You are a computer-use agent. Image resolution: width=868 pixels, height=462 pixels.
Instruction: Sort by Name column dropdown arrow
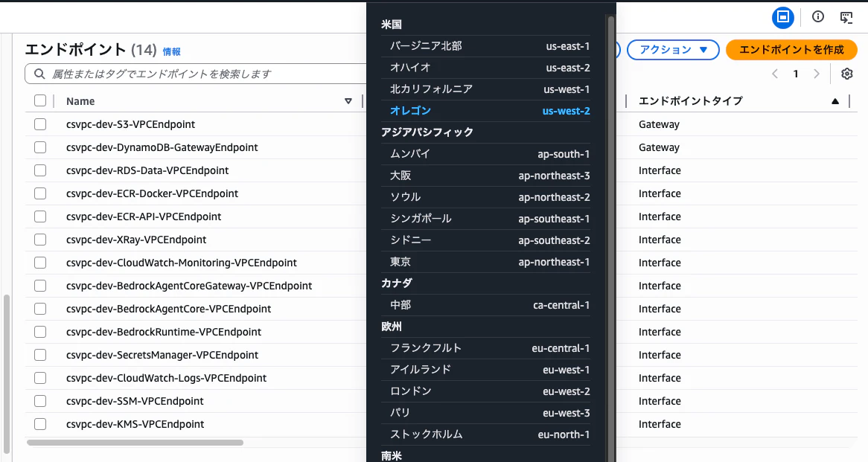coord(348,101)
